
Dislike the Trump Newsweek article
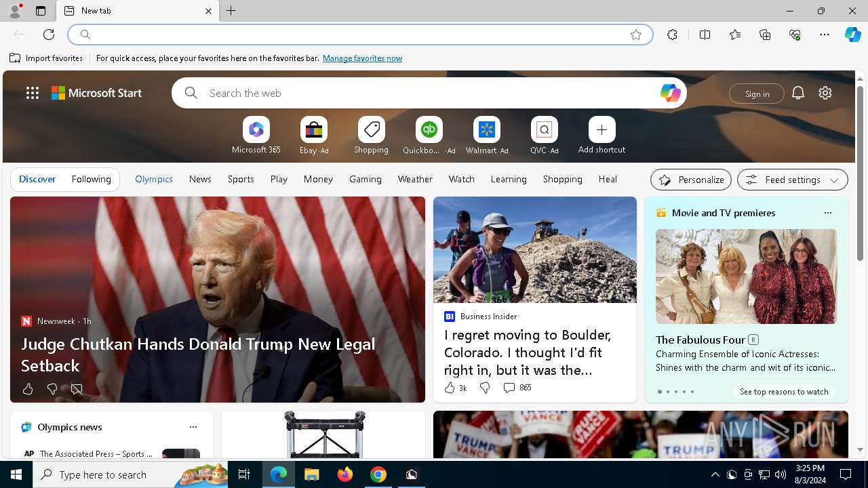(x=52, y=389)
